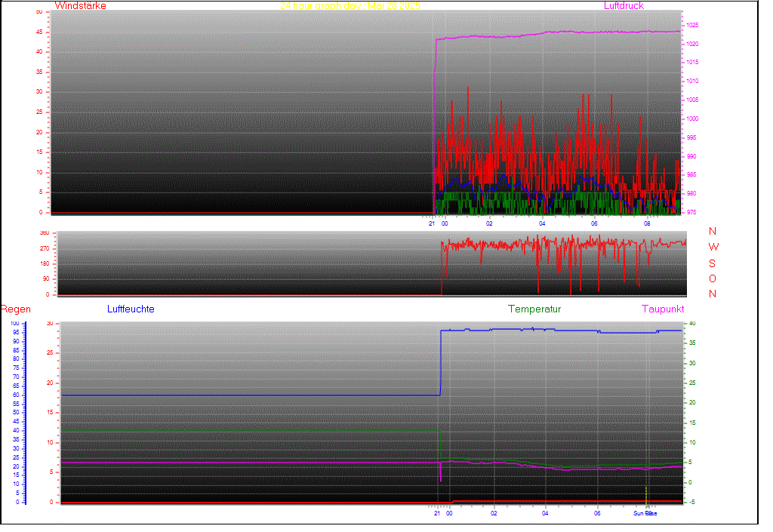This screenshot has width=773, height=532.
Task: Click the O wind direction letter
Action: (713, 279)
